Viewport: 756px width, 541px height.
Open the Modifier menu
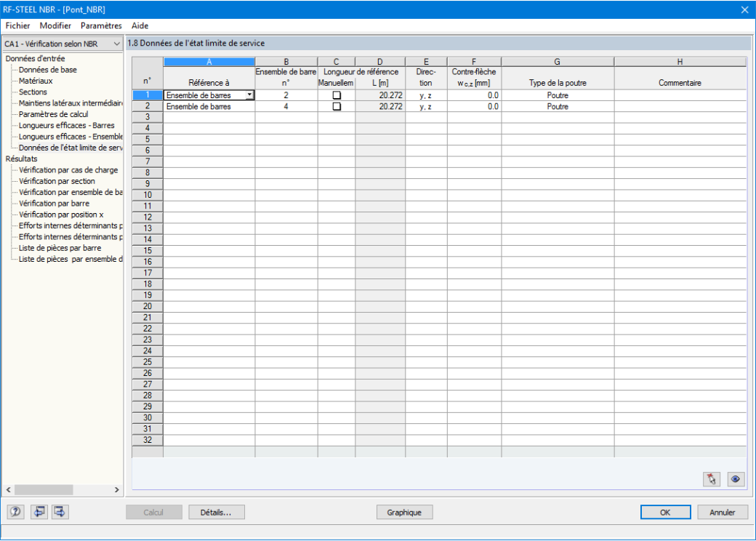[55, 25]
